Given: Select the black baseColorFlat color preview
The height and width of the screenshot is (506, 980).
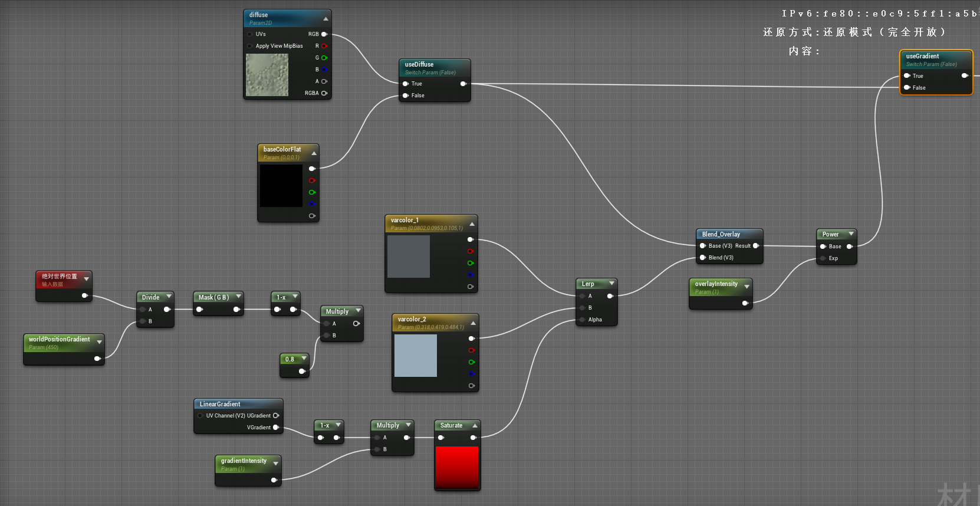Looking at the screenshot, I should click(281, 186).
